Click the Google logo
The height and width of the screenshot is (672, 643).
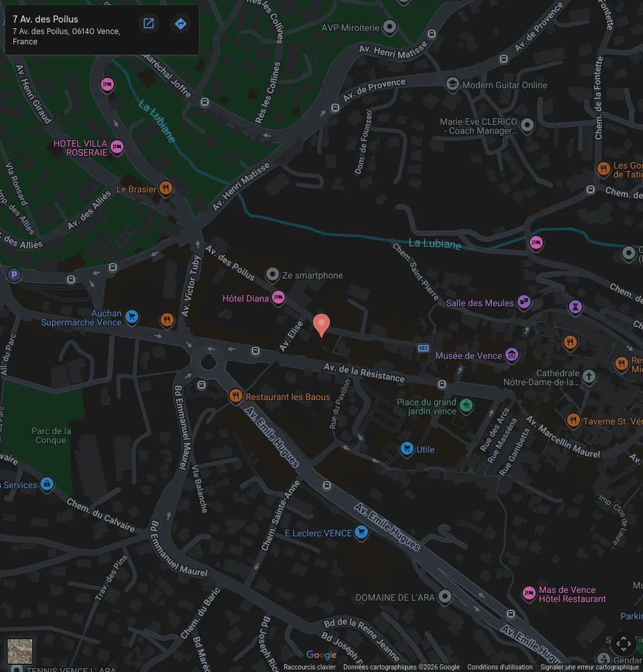(321, 655)
